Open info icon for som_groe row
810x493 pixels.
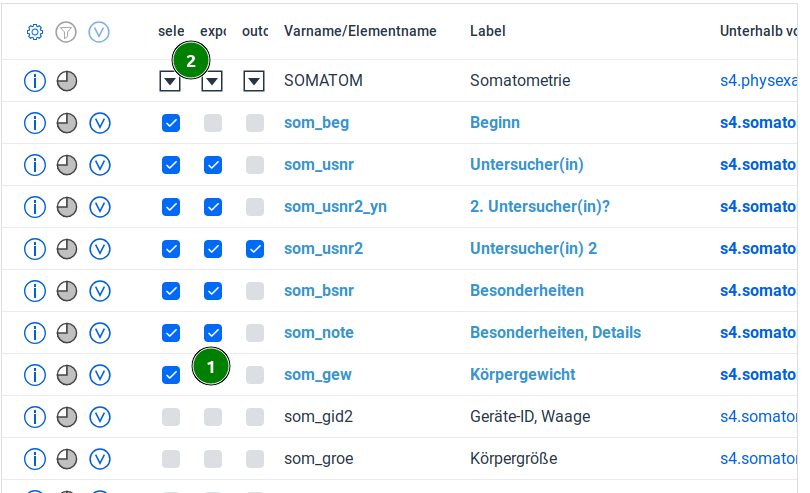pos(35,459)
